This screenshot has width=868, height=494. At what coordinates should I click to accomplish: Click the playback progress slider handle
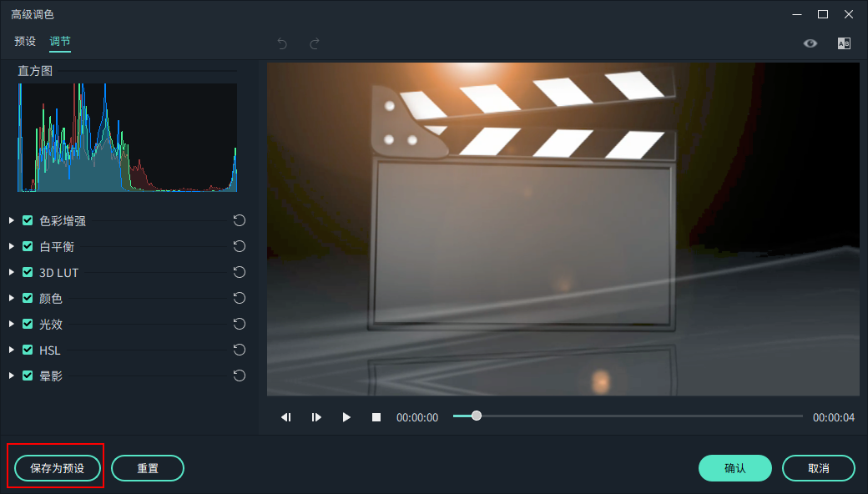tap(476, 416)
